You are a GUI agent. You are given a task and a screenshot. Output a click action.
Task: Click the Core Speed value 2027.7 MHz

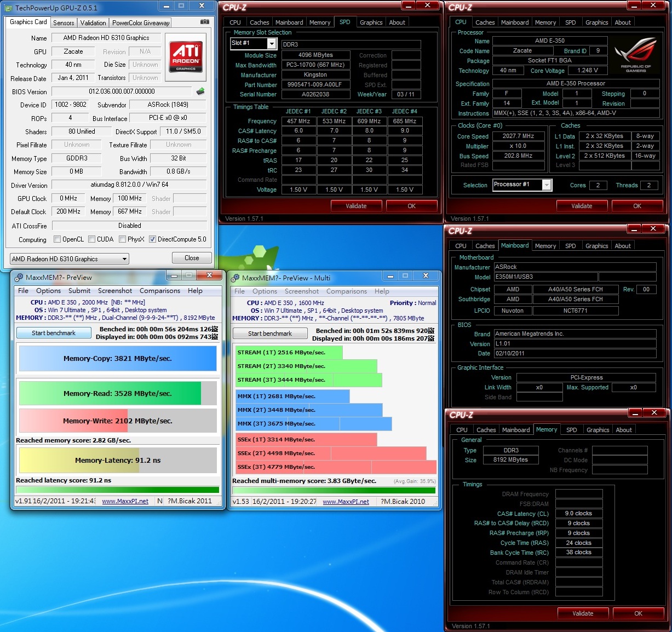pyautogui.click(x=518, y=136)
